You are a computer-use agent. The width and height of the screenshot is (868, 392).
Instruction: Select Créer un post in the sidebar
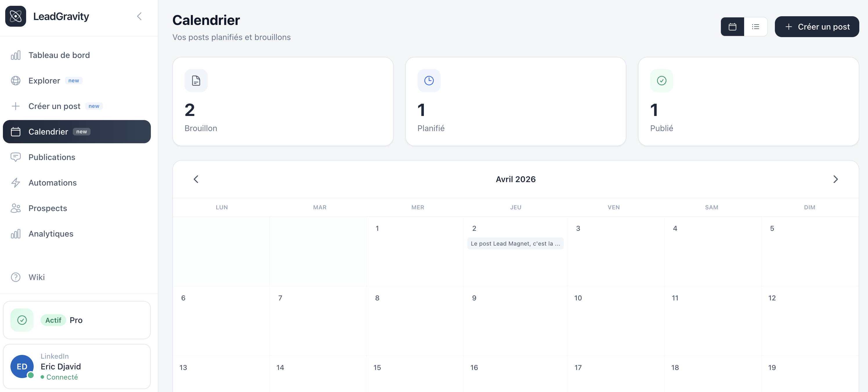[x=54, y=106]
